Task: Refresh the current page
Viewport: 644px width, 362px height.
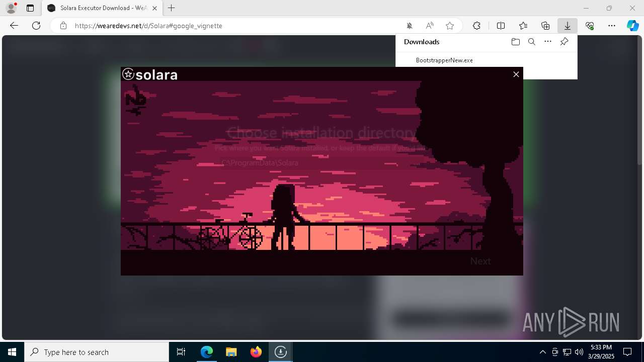Action: 36,26
